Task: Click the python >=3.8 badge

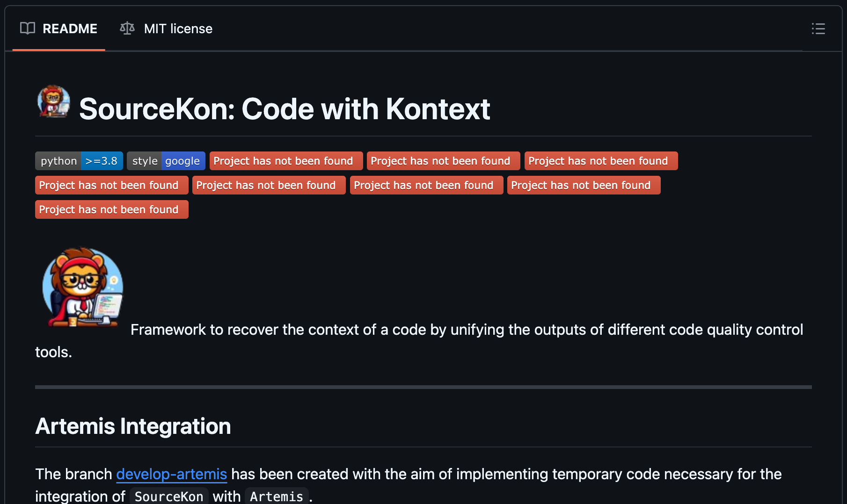Action: (x=79, y=161)
